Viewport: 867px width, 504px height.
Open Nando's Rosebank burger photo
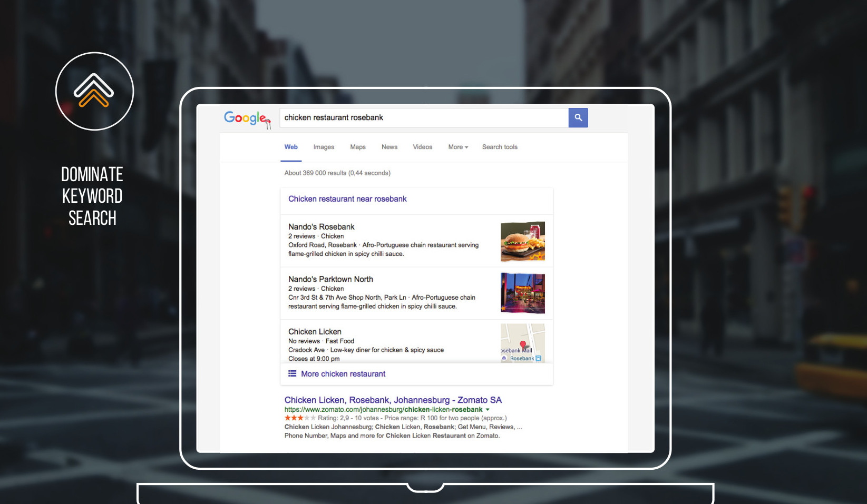[522, 242]
